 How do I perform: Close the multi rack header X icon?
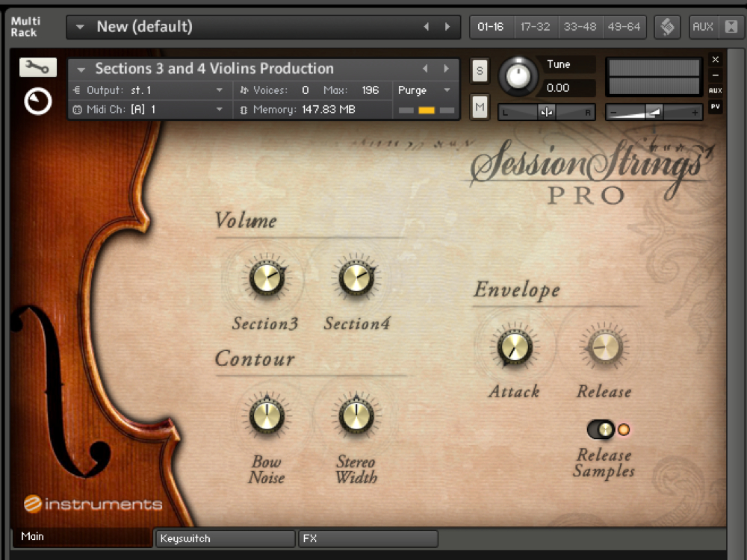(731, 27)
